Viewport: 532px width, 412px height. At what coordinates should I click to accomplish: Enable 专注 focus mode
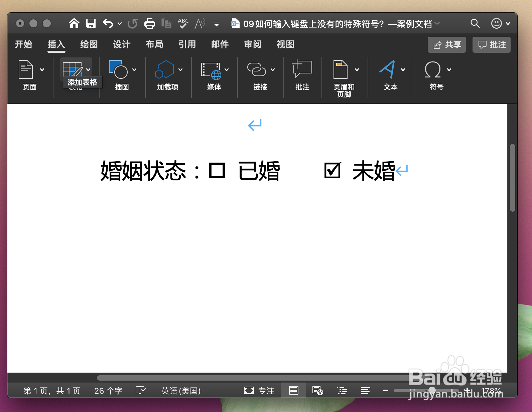(259, 390)
